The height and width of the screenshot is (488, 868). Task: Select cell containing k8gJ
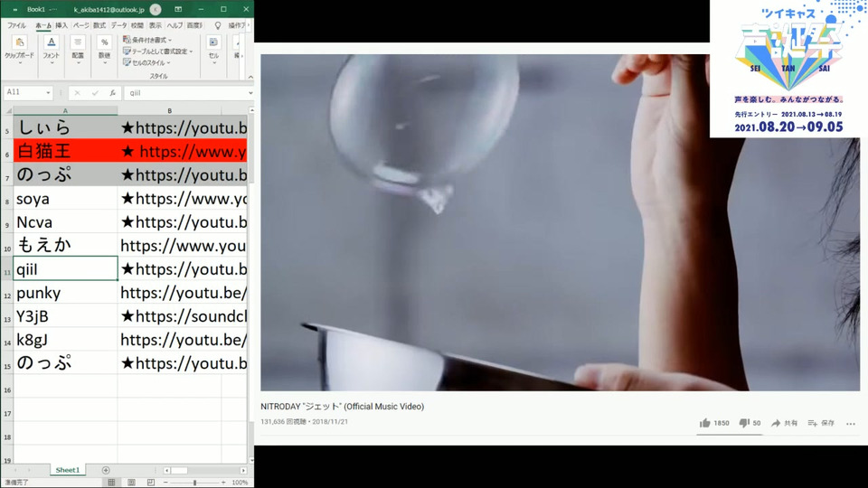click(x=65, y=339)
